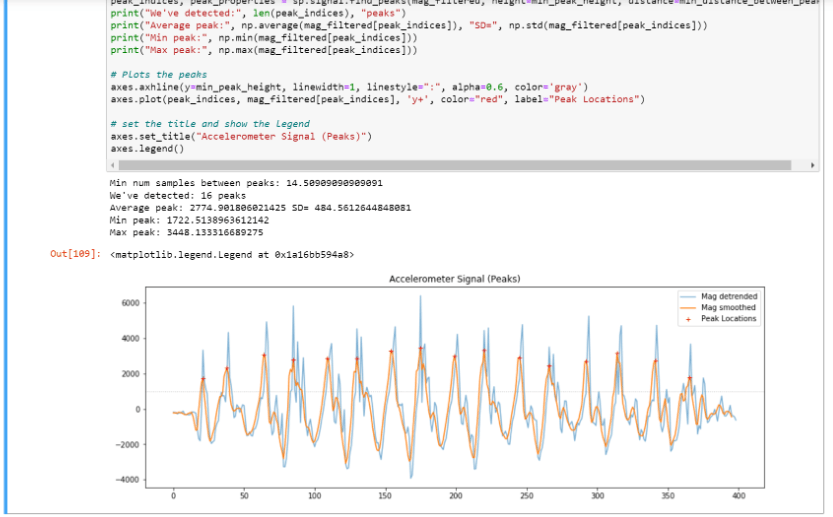Click the blue Mag detrended legend line
This screenshot has width=833, height=517.
687,297
